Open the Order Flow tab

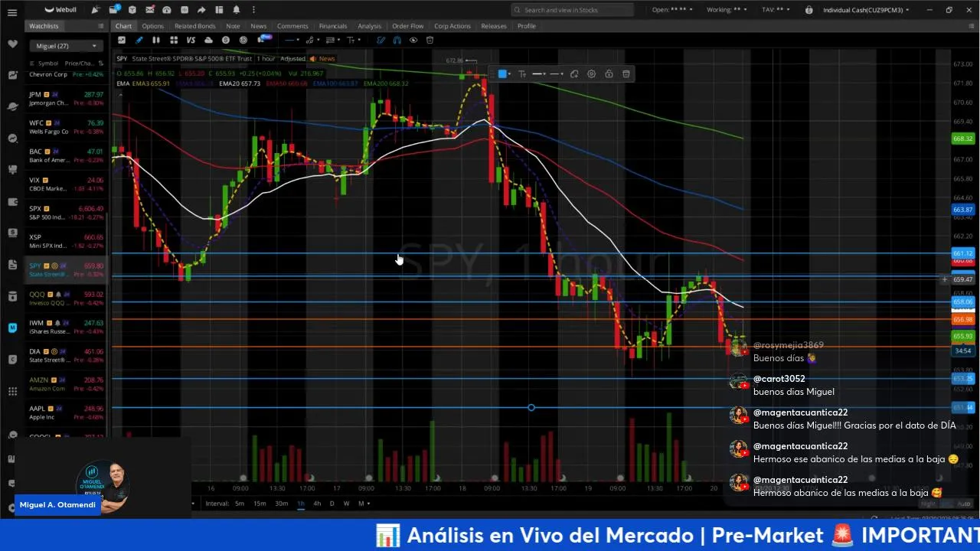point(407,26)
